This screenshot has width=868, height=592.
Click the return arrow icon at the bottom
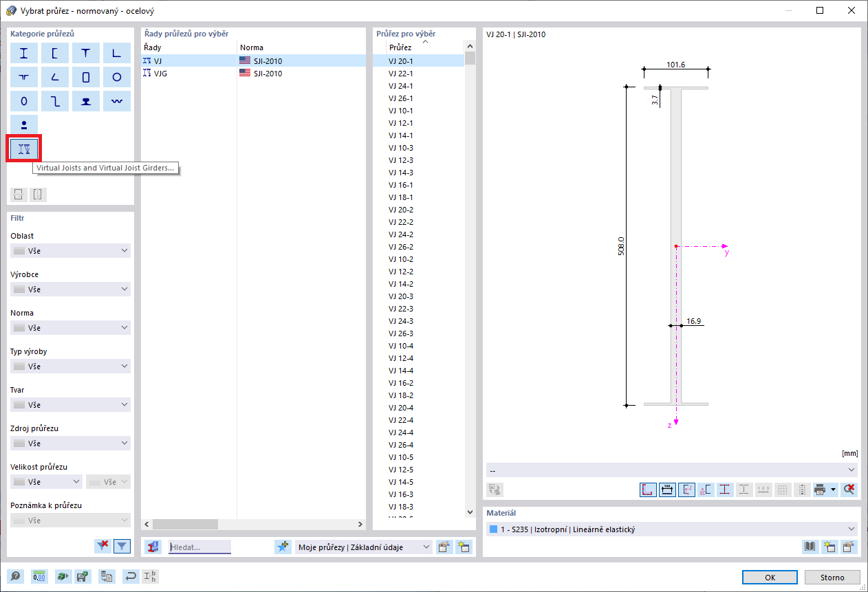130,577
